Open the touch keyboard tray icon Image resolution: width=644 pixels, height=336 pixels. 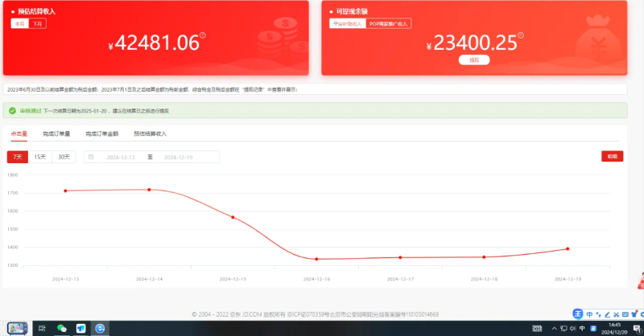(x=537, y=328)
